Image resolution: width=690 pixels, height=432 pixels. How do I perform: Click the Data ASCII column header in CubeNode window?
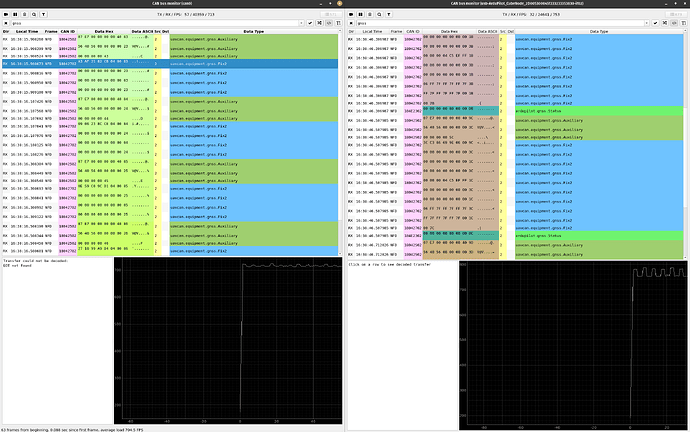coord(488,32)
